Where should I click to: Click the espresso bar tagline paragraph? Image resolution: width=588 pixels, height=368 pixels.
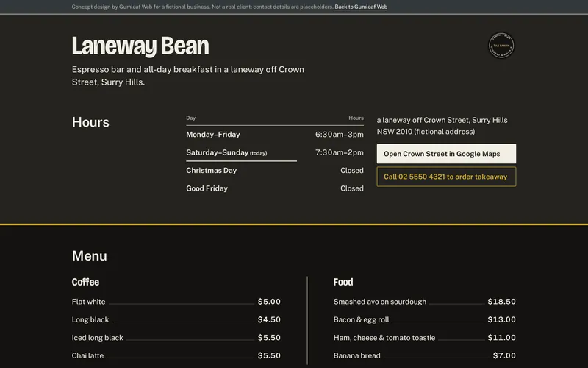pos(188,76)
